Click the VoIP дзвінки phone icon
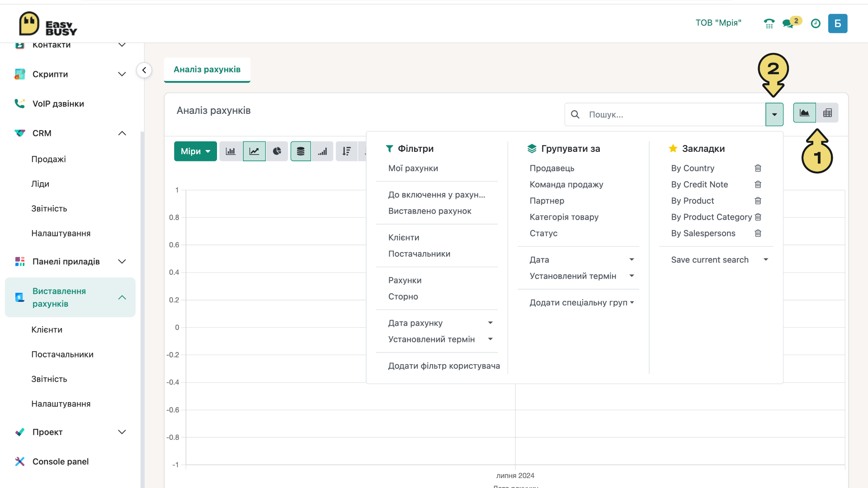This screenshot has width=868, height=488. click(19, 103)
